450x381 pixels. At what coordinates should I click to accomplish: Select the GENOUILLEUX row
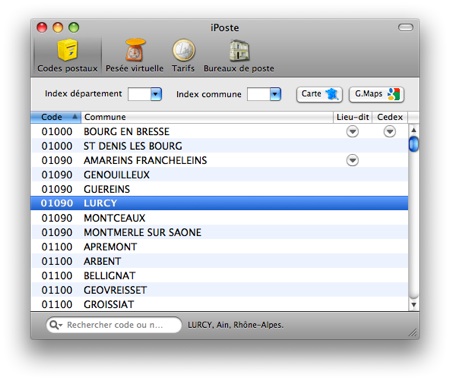pos(219,175)
